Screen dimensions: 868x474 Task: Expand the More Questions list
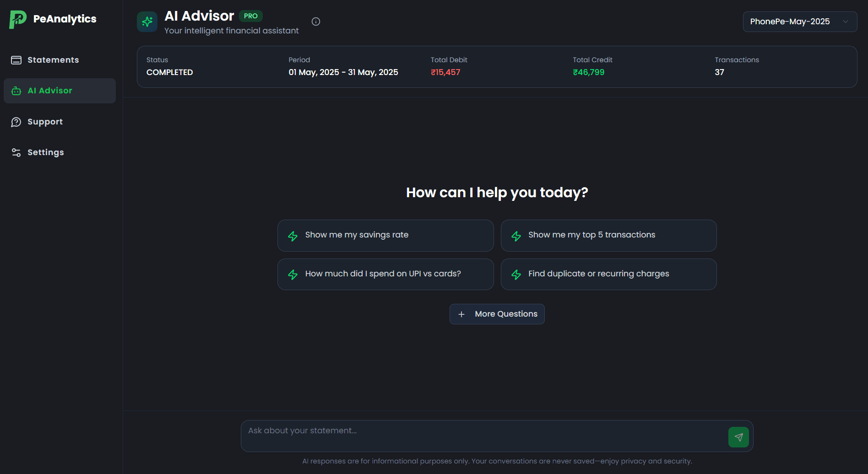click(x=505, y=314)
